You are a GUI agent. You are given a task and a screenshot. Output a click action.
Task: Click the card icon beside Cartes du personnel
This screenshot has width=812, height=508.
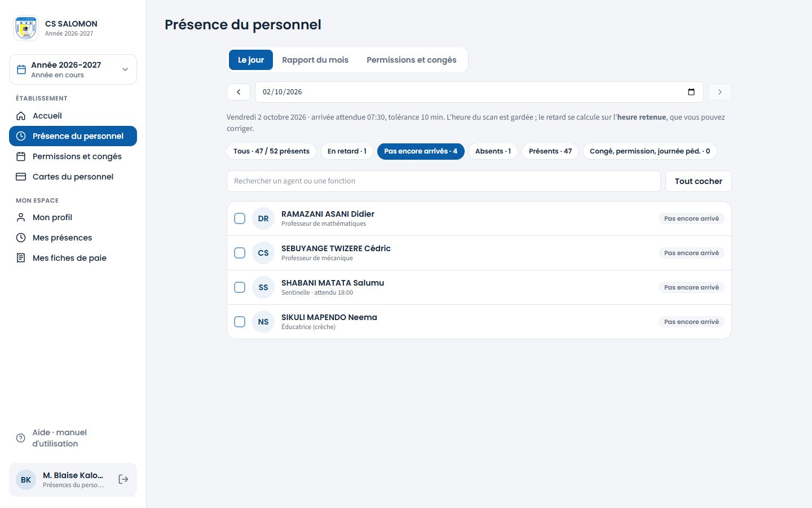tap(21, 177)
